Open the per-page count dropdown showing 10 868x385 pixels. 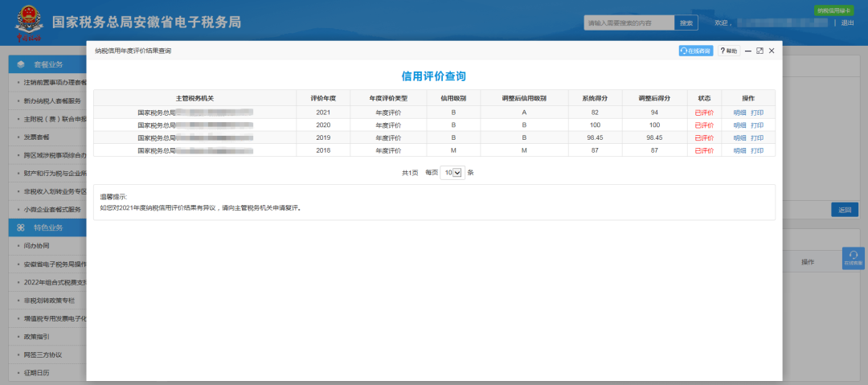tap(452, 172)
